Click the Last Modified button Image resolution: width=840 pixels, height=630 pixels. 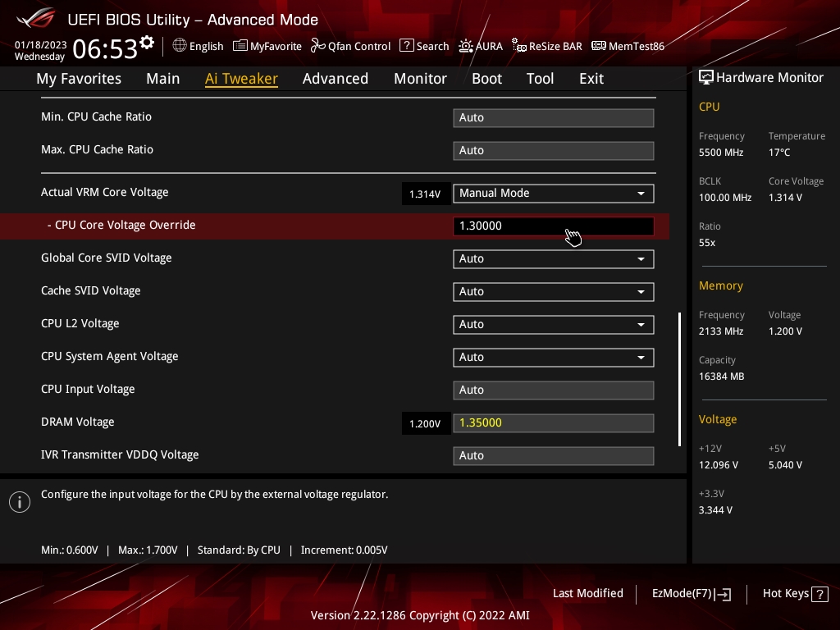(x=587, y=593)
